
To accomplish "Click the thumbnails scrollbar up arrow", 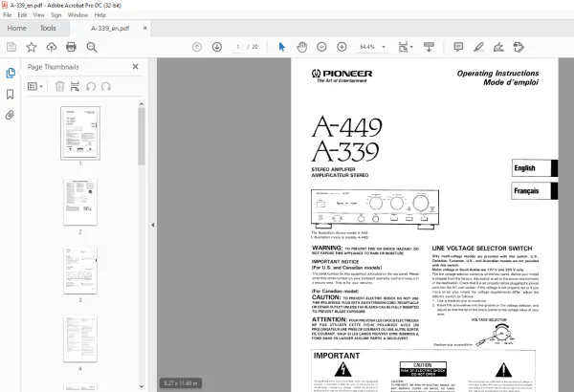I will click(142, 104).
